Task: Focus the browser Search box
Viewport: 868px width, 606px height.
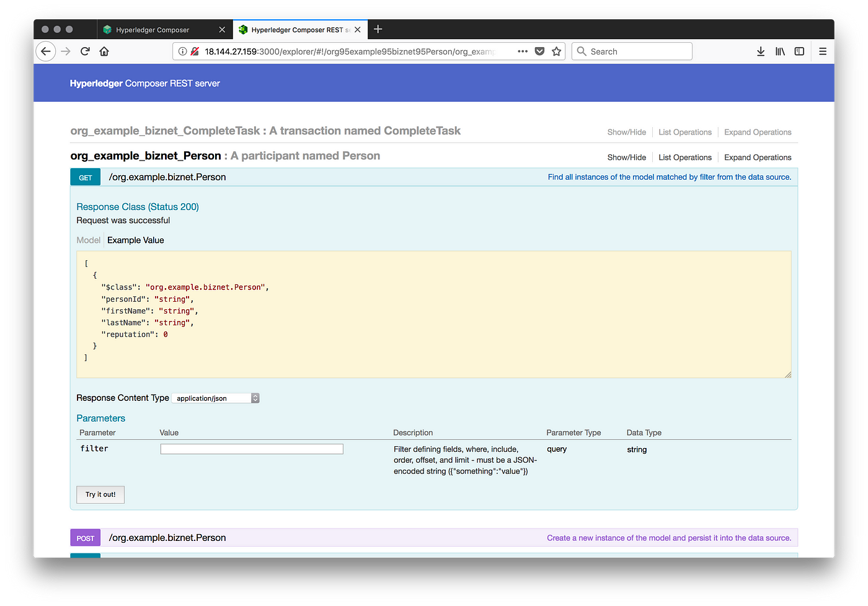Action: pyautogui.click(x=632, y=51)
